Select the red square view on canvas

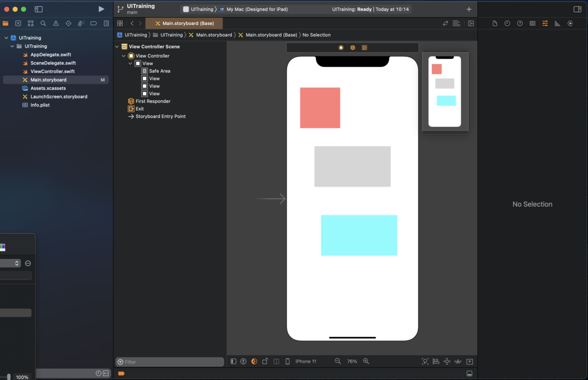(320, 108)
